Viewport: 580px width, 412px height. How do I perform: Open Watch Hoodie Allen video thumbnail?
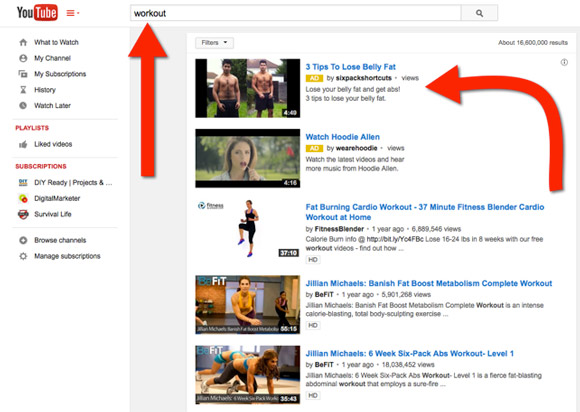[247, 158]
